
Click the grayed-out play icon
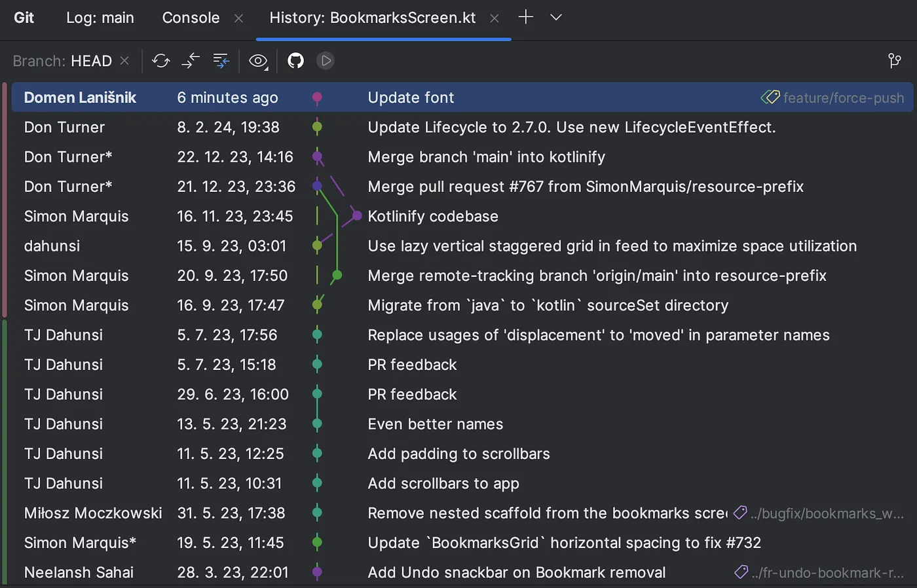(x=326, y=61)
